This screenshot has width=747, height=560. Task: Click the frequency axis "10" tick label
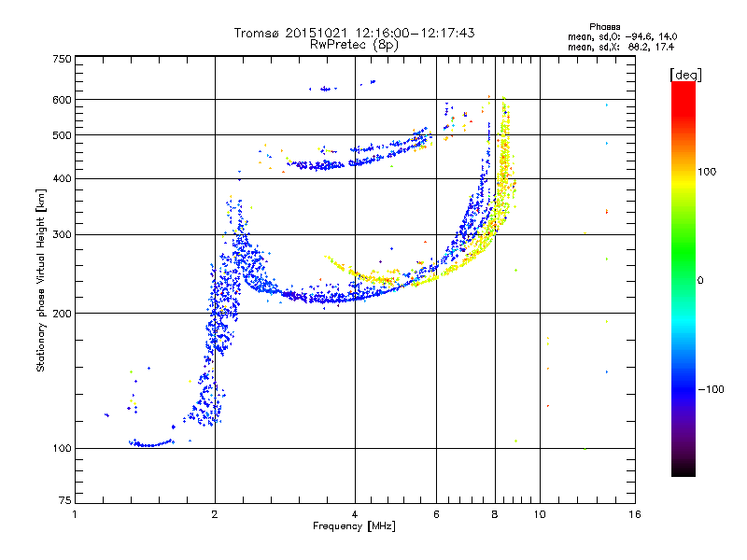tap(540, 514)
